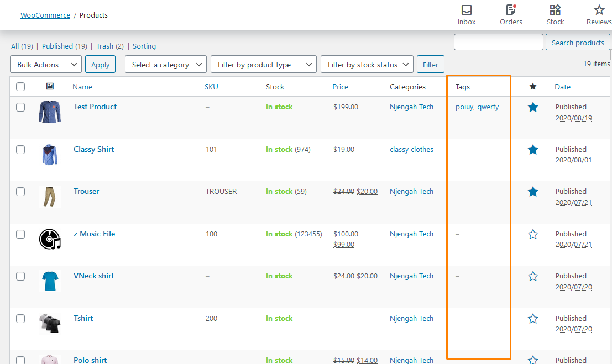Click the Apply bulk action button

100,65
